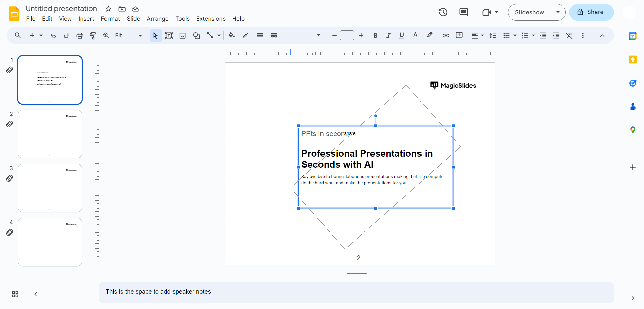Open version history clock icon

pyautogui.click(x=443, y=12)
